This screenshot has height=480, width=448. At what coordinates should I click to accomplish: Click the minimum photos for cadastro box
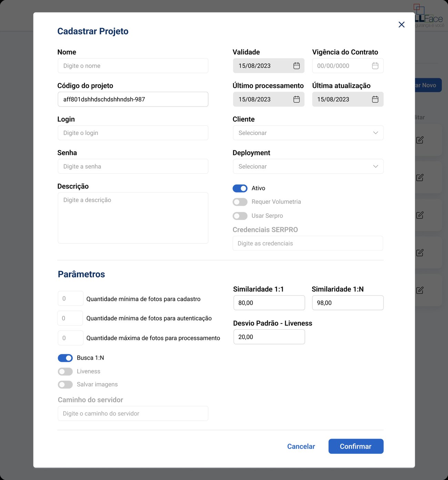pyautogui.click(x=70, y=299)
